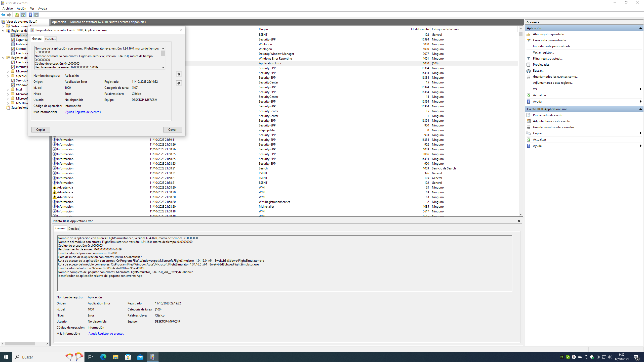This screenshot has width=644, height=362.
Task: Collapse Registros de aplicaciones y servicios node
Action: [3, 58]
